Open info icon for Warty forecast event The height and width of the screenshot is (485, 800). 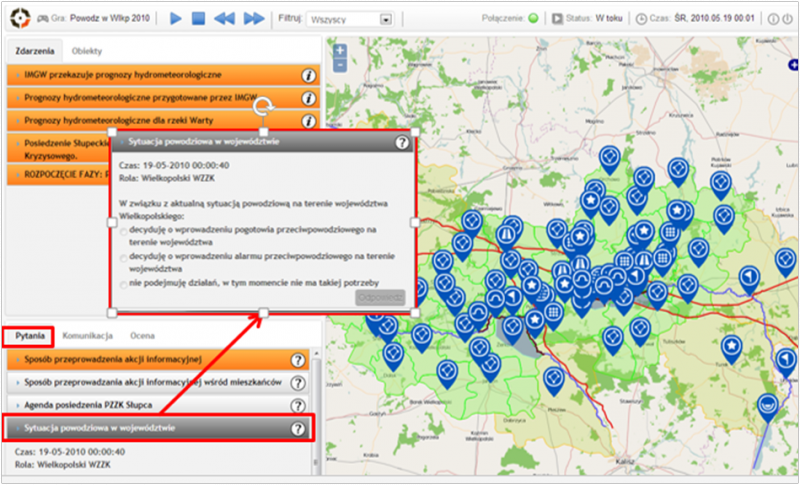[x=309, y=121]
